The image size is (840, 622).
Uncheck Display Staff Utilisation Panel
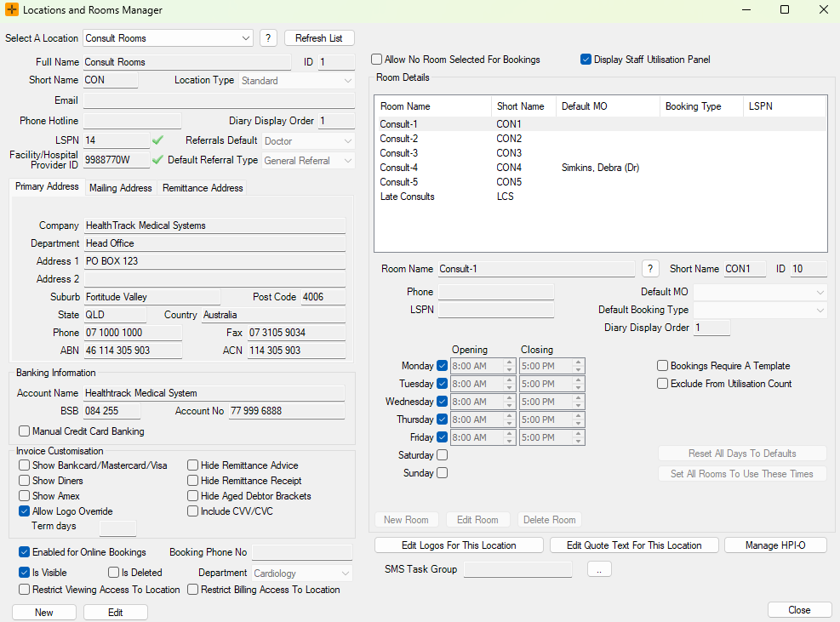(x=586, y=60)
